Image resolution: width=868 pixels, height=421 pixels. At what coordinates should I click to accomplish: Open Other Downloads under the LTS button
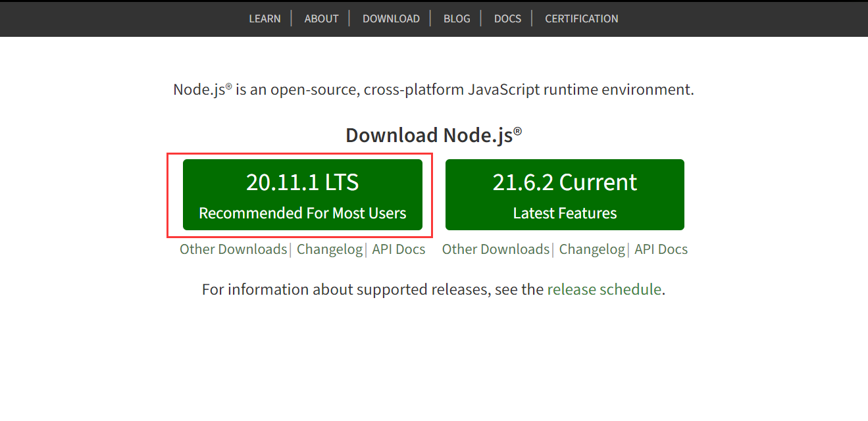tap(234, 249)
